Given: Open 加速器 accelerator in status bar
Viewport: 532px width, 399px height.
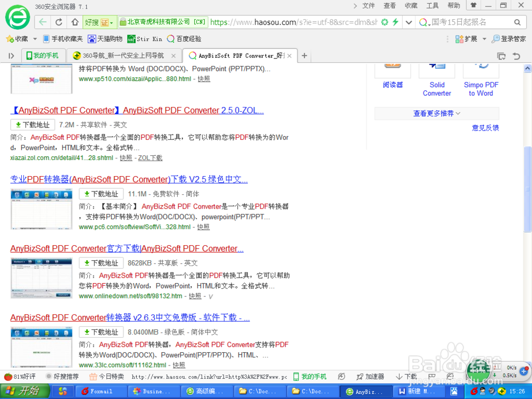Looking at the screenshot, I should pos(370,376).
